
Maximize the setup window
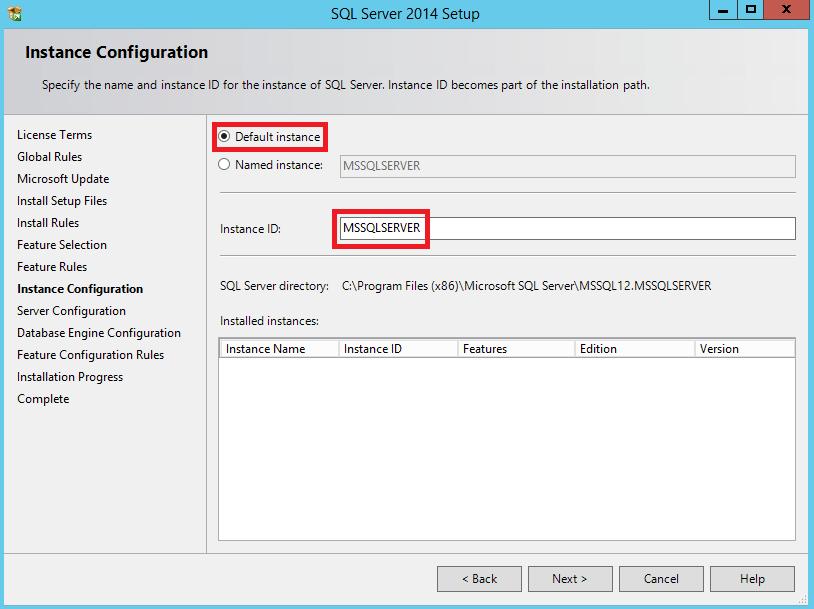[x=751, y=10]
